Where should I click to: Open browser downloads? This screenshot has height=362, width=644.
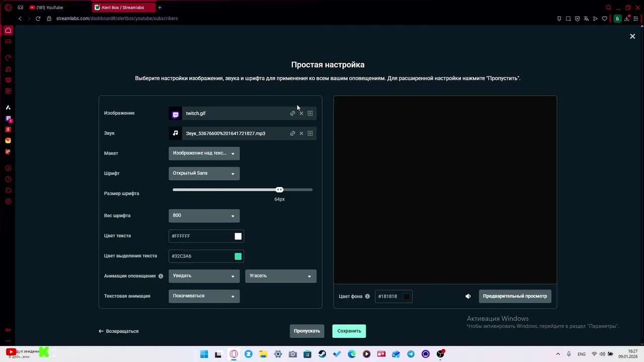tap(626, 19)
